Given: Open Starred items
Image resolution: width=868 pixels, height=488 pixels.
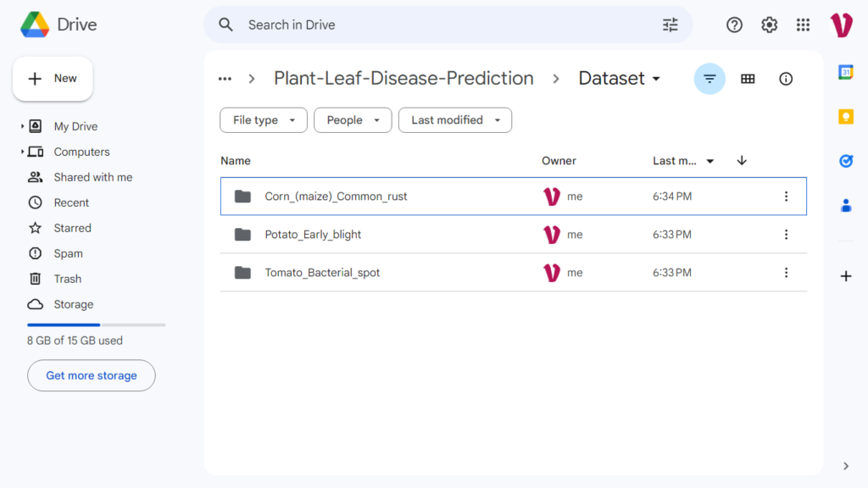Looking at the screenshot, I should pos(73,228).
